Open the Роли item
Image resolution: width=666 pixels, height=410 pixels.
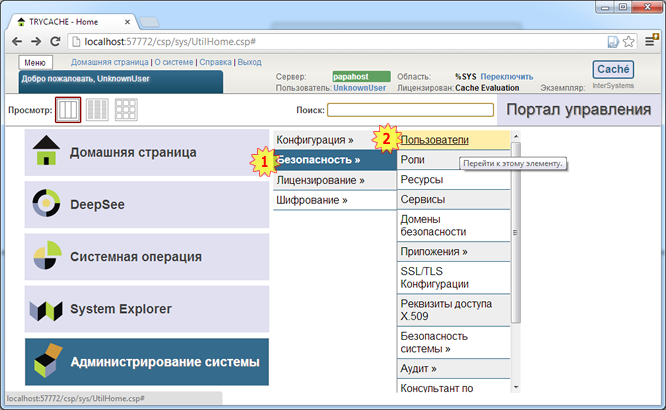pos(454,160)
